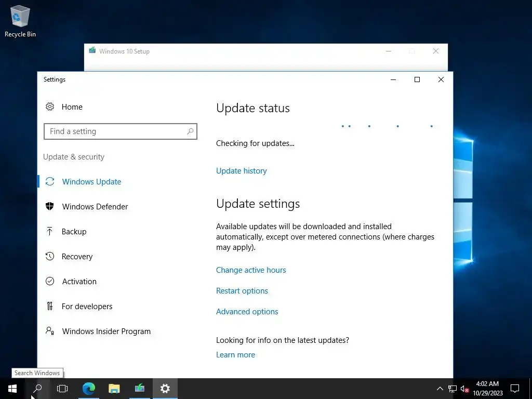Click the Activation checkmark circle icon
The image size is (532, 399).
point(50,281)
